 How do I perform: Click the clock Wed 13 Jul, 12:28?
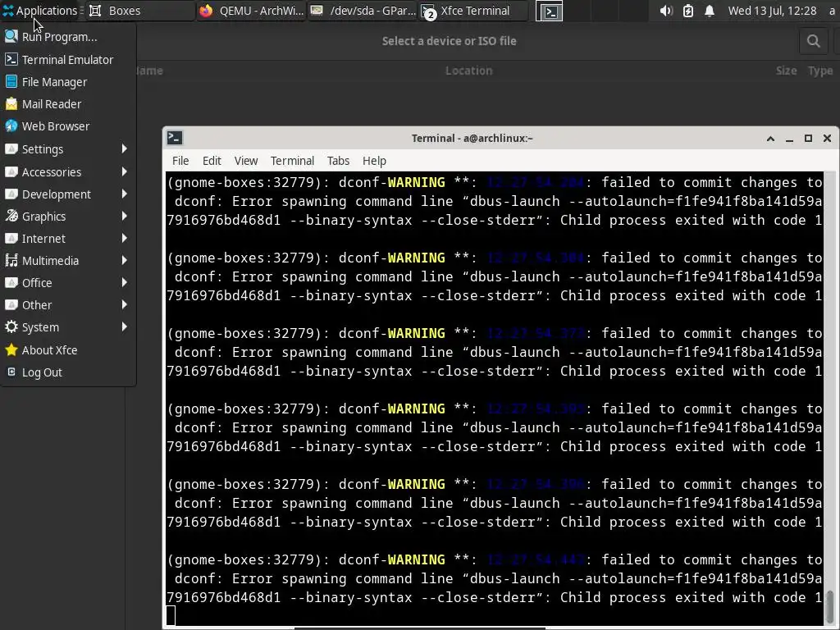(772, 11)
